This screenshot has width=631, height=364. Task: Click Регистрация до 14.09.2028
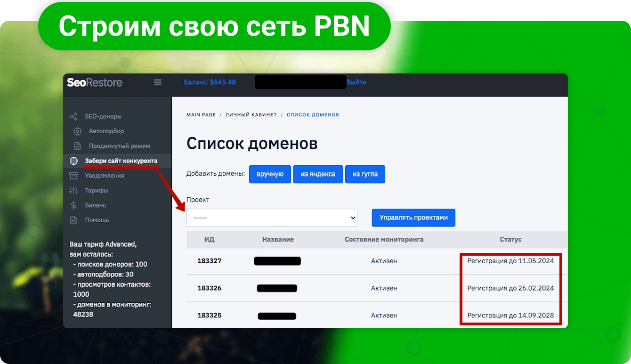pyautogui.click(x=510, y=315)
